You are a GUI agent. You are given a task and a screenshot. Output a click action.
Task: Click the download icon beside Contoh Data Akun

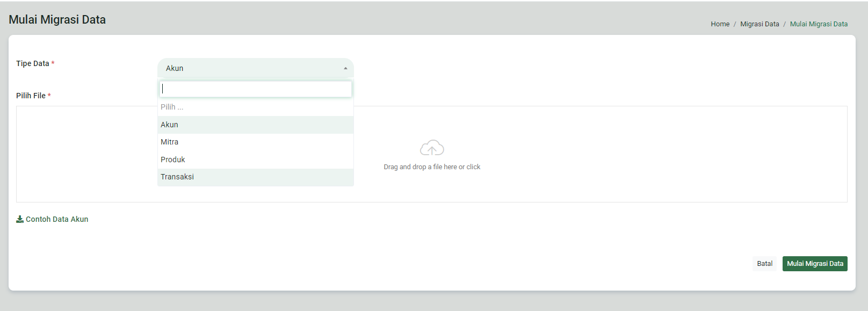[x=20, y=219]
